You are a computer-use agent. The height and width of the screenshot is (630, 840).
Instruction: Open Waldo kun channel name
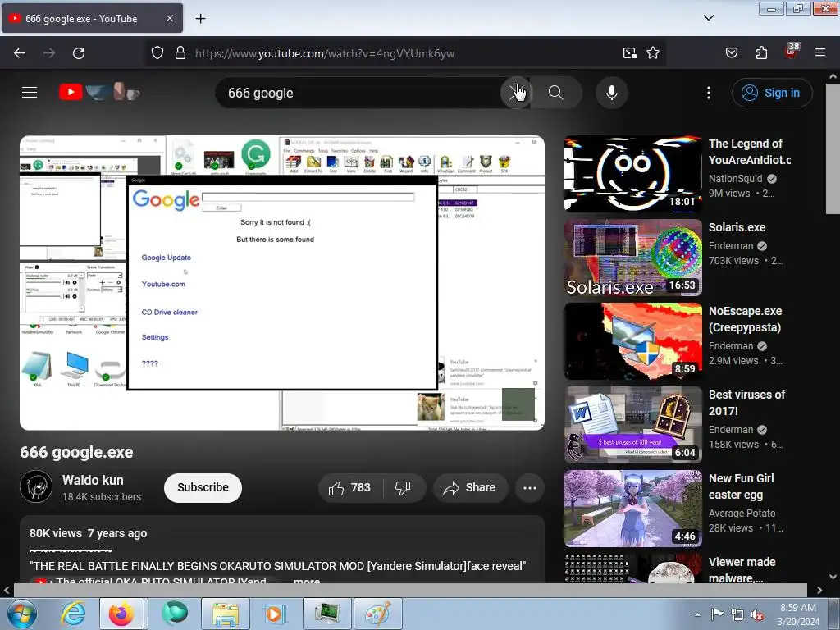93,480
